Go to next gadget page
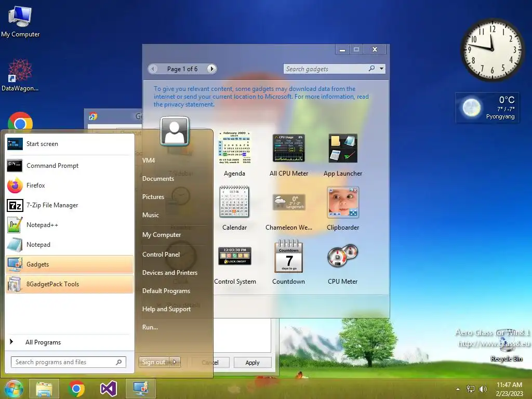The height and width of the screenshot is (399, 532). (x=212, y=69)
